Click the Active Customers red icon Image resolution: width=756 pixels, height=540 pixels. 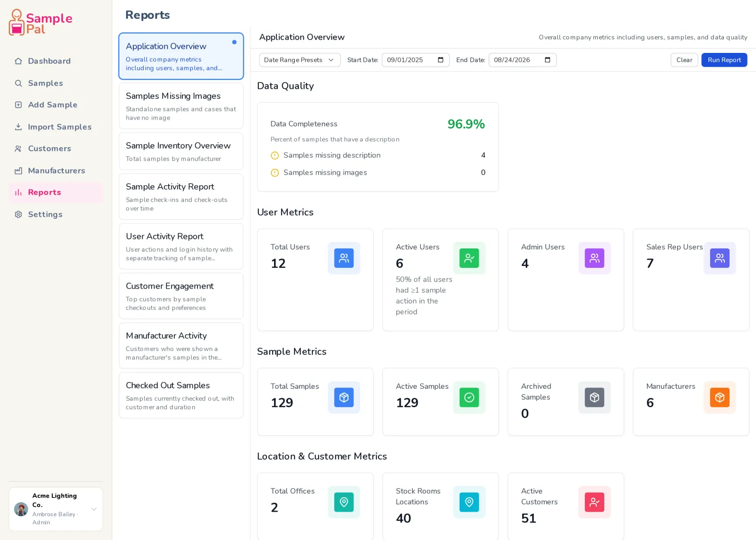click(x=594, y=502)
